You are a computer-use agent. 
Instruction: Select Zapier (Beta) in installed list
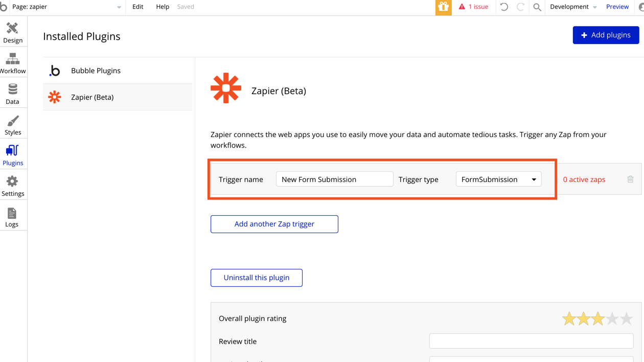click(118, 97)
